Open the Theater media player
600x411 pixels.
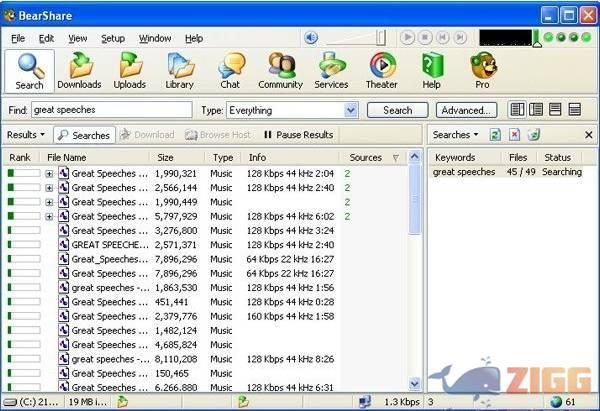click(382, 71)
